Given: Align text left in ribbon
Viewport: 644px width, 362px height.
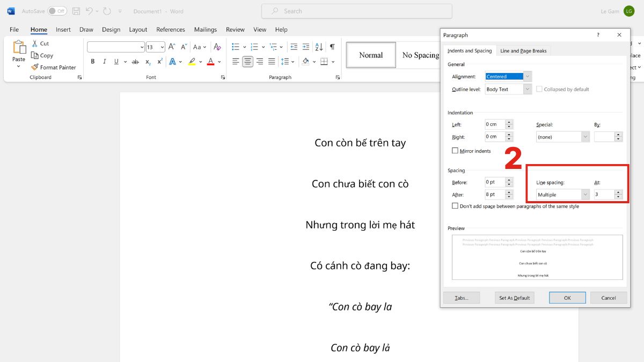Looking at the screenshot, I should (236, 62).
